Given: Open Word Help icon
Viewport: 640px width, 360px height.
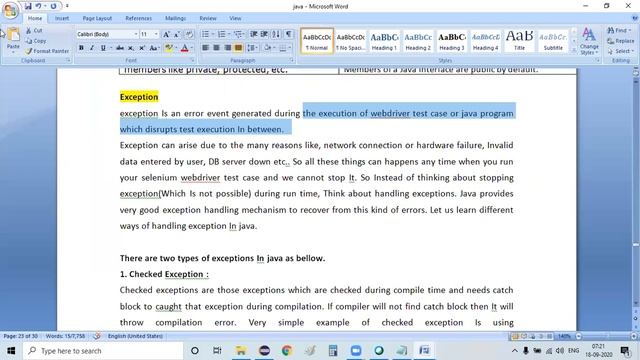Looking at the screenshot, I should tap(635, 18).
